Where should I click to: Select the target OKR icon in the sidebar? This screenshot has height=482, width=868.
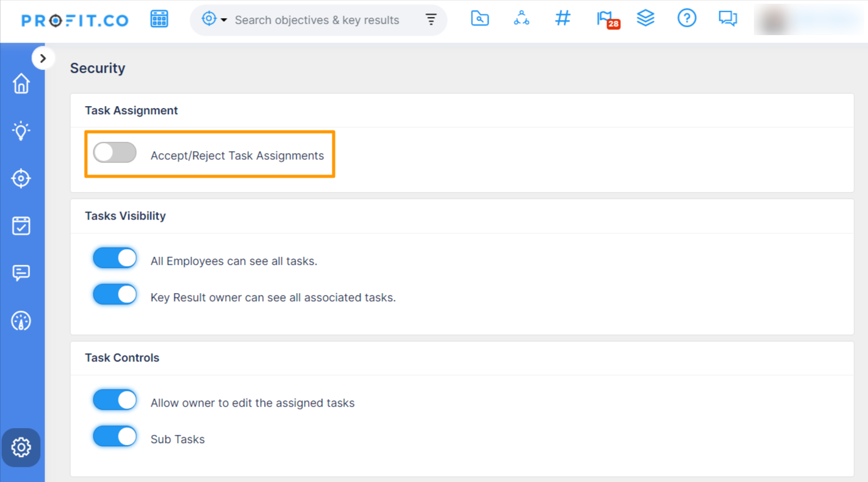21,178
